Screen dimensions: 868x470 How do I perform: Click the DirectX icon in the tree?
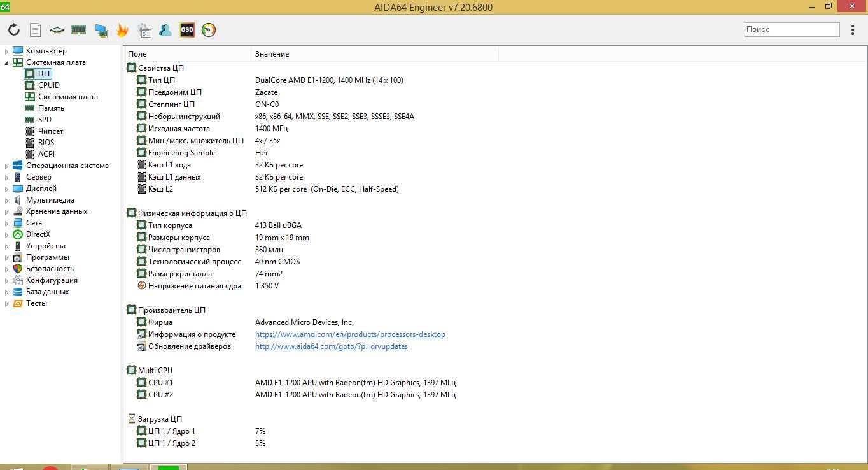click(18, 234)
